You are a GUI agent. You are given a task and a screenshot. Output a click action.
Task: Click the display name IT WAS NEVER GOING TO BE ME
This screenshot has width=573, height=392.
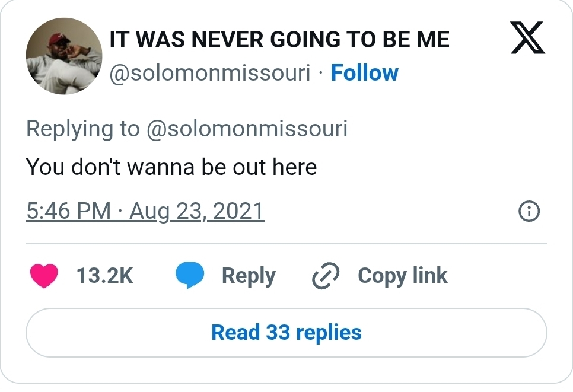coord(279,40)
